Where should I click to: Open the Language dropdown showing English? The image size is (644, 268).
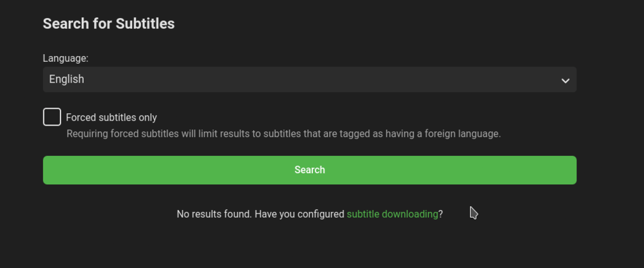[x=309, y=79]
